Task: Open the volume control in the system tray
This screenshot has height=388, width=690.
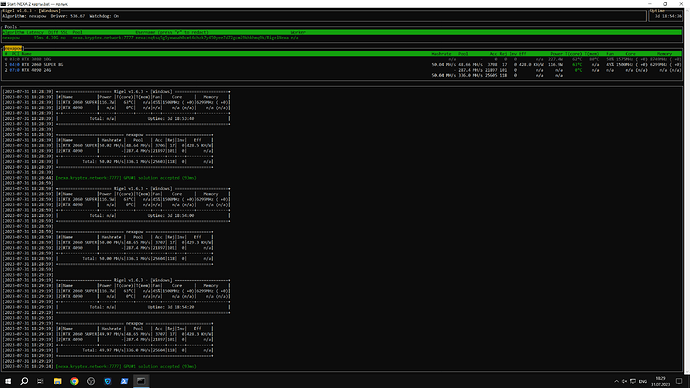Action: click(x=624, y=381)
